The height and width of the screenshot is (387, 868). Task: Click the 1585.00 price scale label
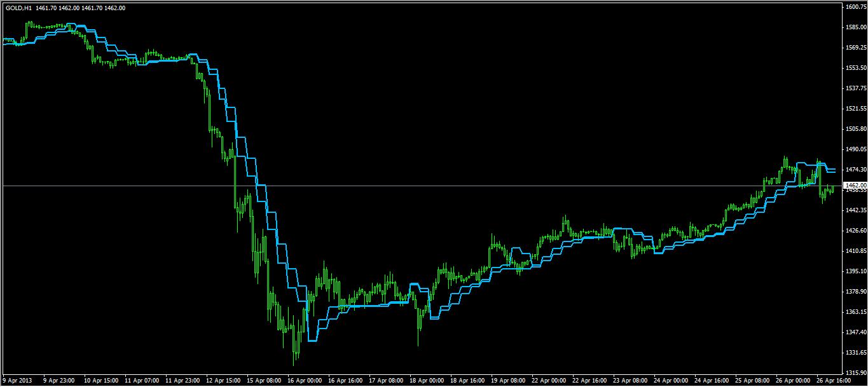(x=855, y=27)
